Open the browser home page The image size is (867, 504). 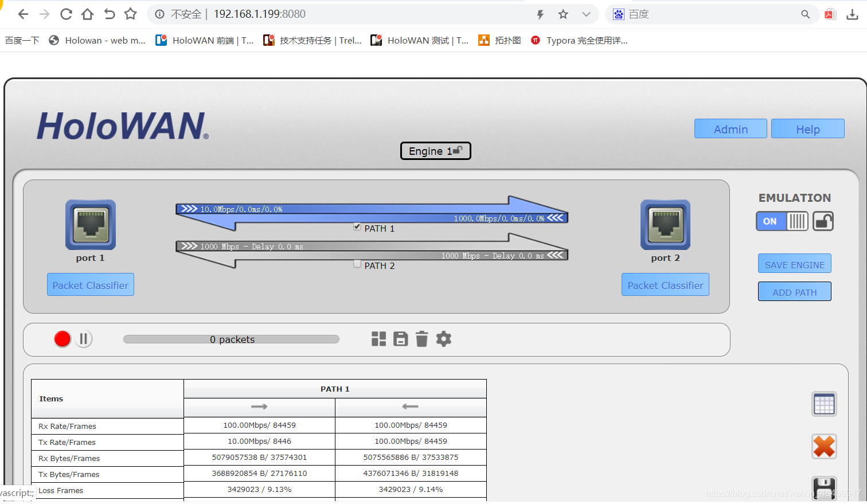click(x=87, y=14)
